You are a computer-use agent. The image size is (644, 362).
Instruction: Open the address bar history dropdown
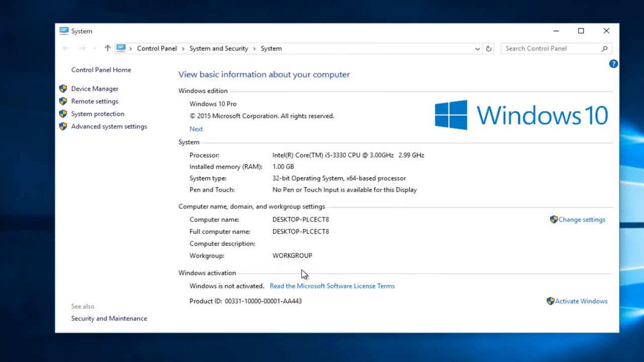coord(477,49)
